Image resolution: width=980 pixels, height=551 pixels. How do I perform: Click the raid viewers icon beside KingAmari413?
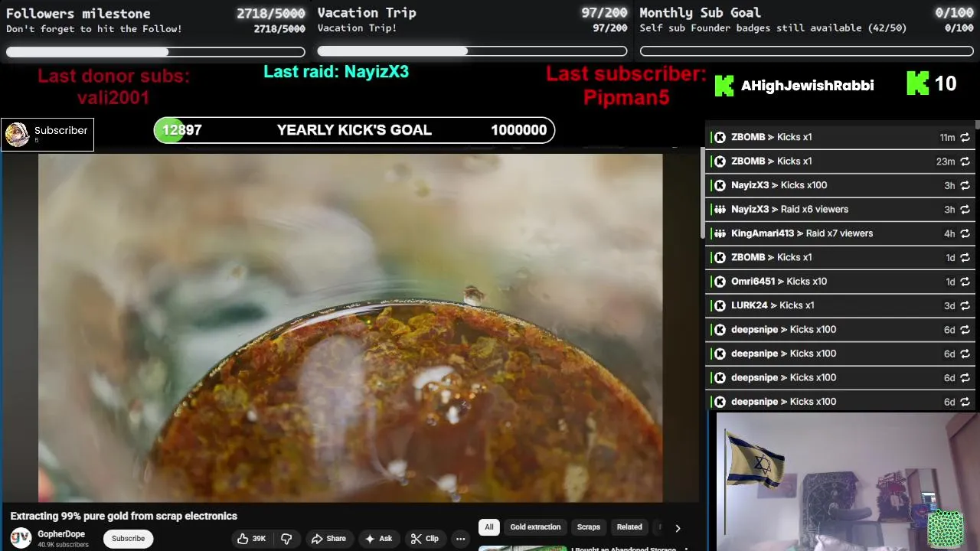720,233
